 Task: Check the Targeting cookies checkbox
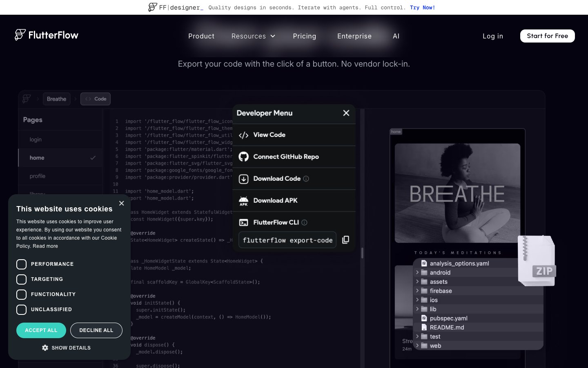[22, 279]
